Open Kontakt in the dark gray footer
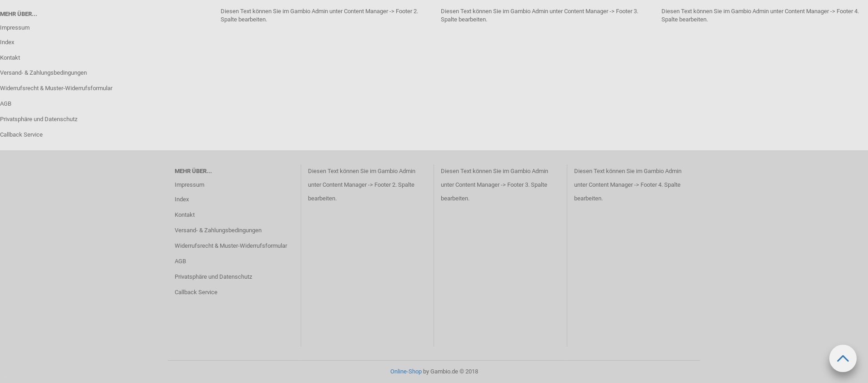This screenshot has width=868, height=383. tap(184, 214)
